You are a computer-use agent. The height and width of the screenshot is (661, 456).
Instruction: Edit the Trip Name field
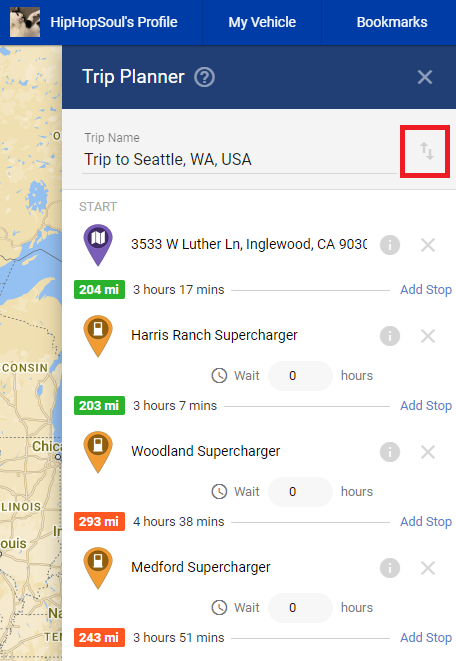[239, 159]
